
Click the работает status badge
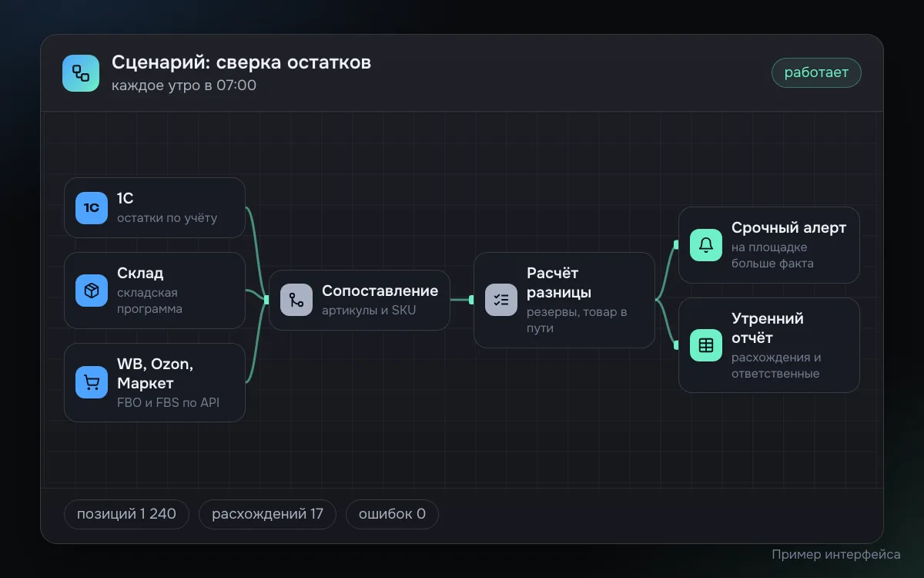coord(816,72)
